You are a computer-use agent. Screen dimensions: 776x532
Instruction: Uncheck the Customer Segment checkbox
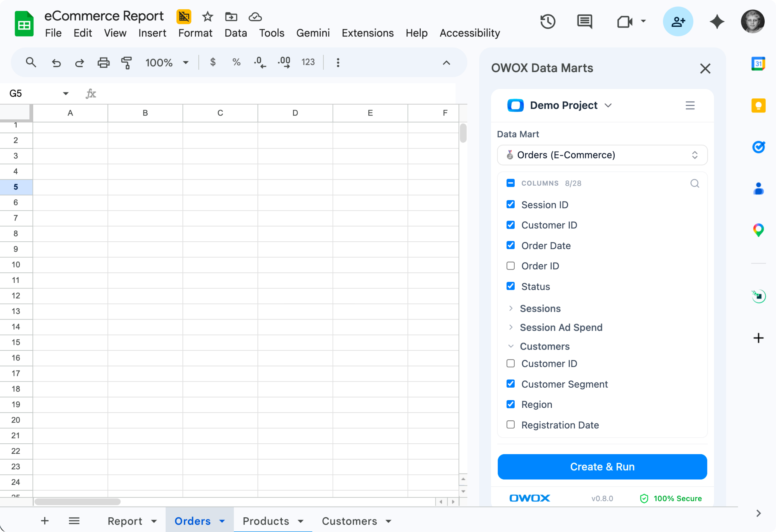tap(510, 384)
